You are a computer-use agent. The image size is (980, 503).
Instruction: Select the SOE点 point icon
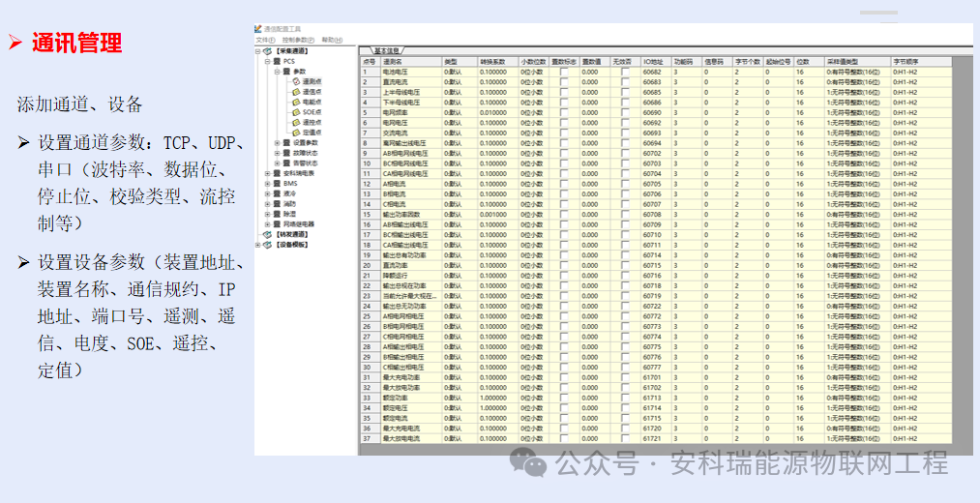[297, 112]
